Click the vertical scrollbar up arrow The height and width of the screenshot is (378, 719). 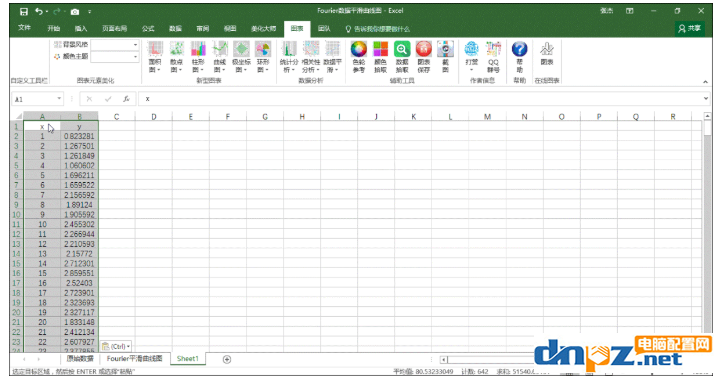point(707,117)
